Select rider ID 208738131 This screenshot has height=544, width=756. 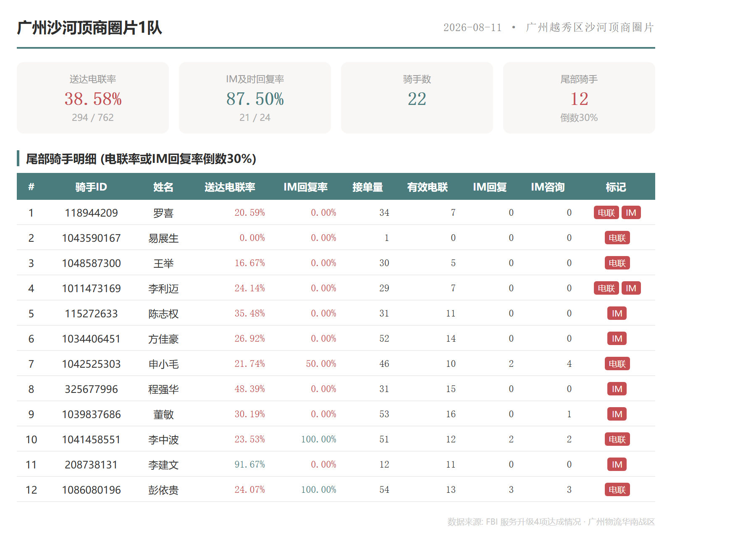pyautogui.click(x=91, y=465)
